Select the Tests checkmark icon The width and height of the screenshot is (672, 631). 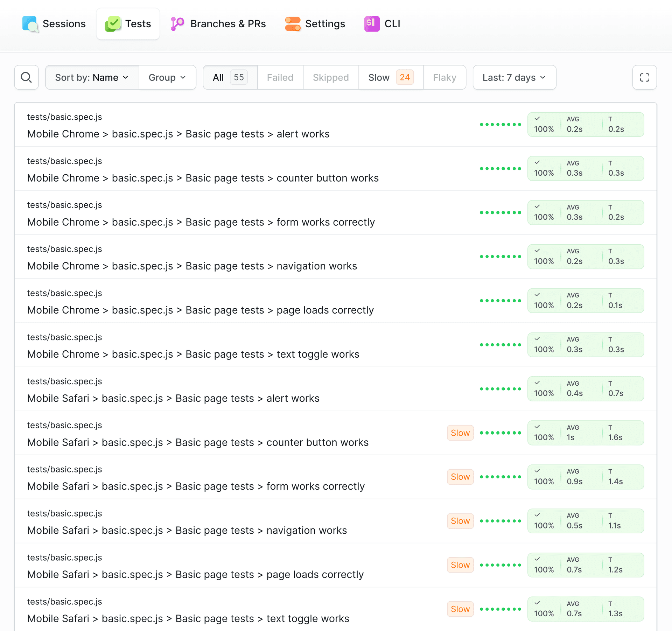pyautogui.click(x=113, y=23)
